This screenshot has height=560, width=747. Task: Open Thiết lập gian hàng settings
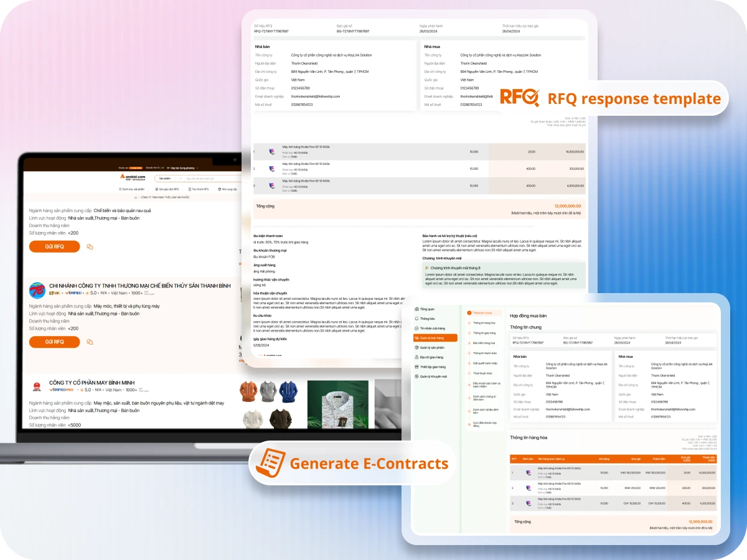[432, 366]
